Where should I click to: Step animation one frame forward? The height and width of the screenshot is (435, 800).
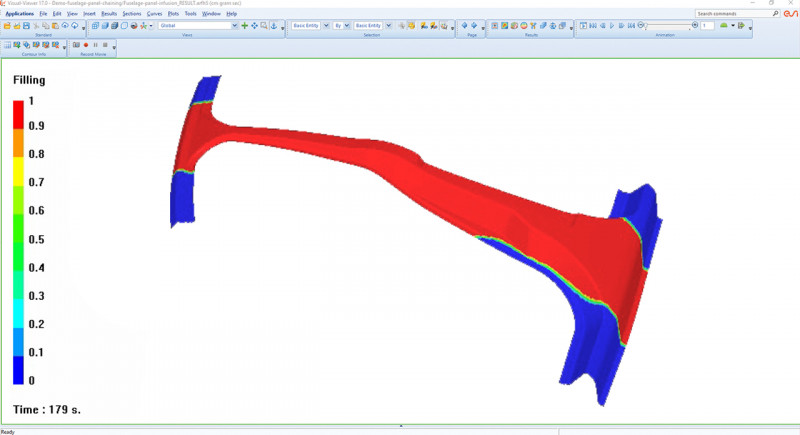tap(621, 25)
